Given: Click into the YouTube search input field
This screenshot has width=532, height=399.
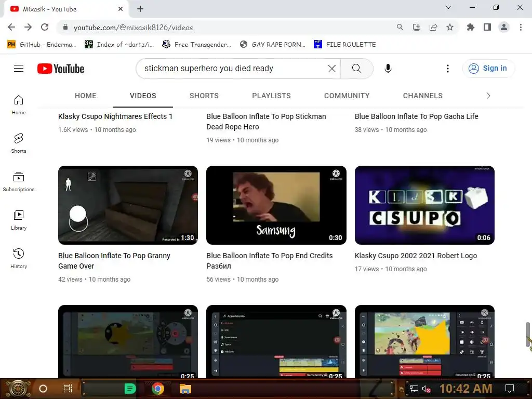Looking at the screenshot, I should point(234,69).
